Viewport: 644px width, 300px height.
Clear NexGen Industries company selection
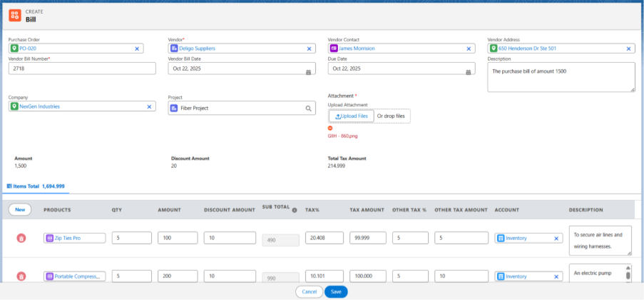[x=149, y=106]
